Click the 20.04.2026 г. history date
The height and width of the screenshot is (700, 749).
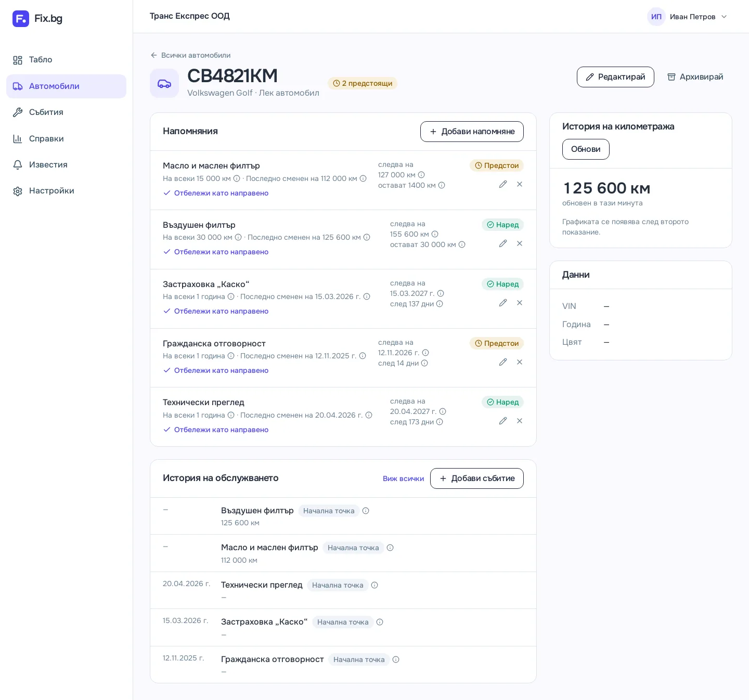click(187, 584)
